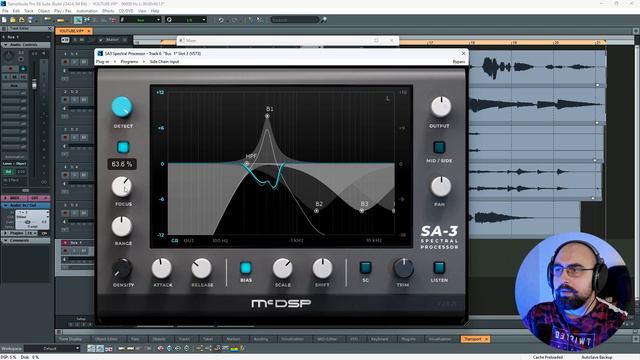Click the Open project folder icon

pos(13,20)
